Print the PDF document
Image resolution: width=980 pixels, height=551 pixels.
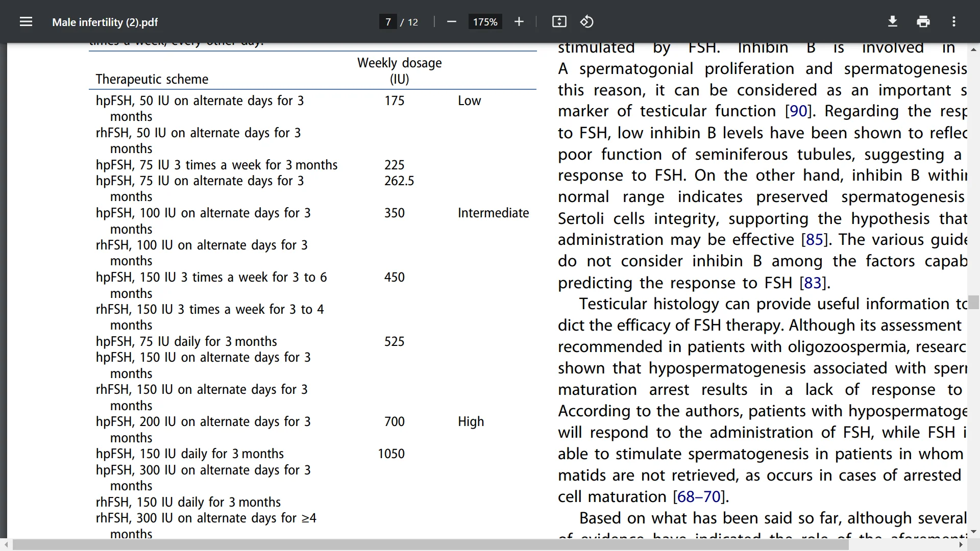[x=923, y=22]
